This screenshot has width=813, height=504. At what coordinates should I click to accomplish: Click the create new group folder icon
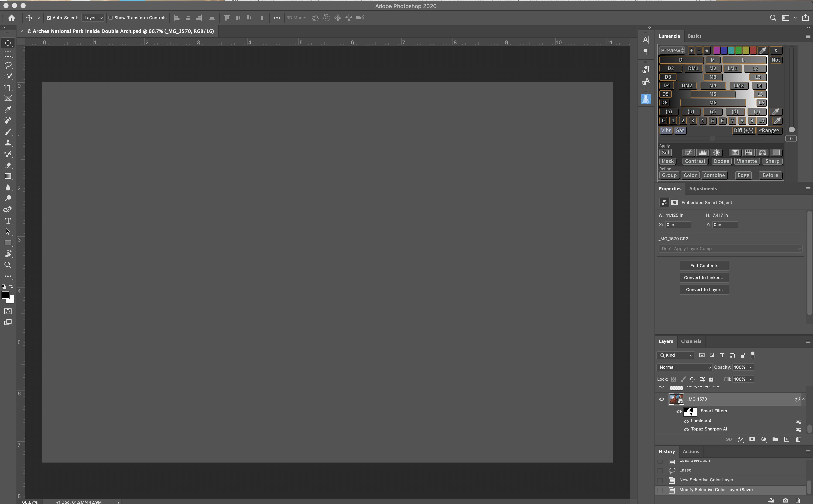[775, 439]
